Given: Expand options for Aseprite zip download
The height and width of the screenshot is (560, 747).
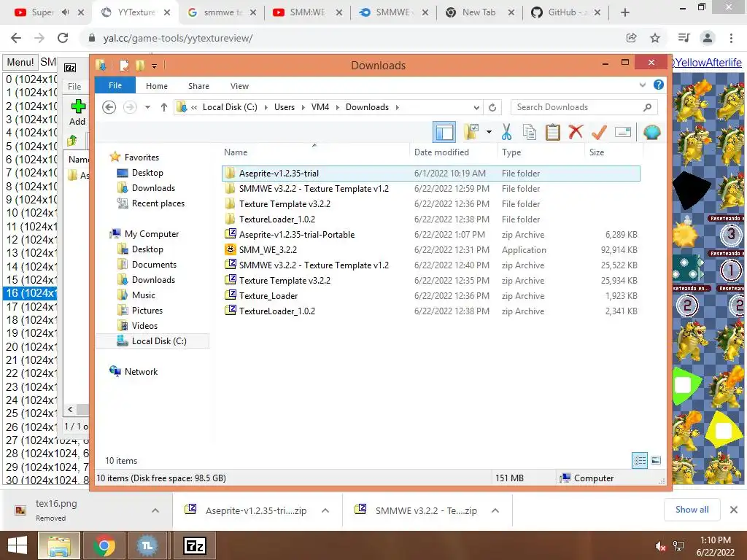Looking at the screenshot, I should (x=325, y=510).
